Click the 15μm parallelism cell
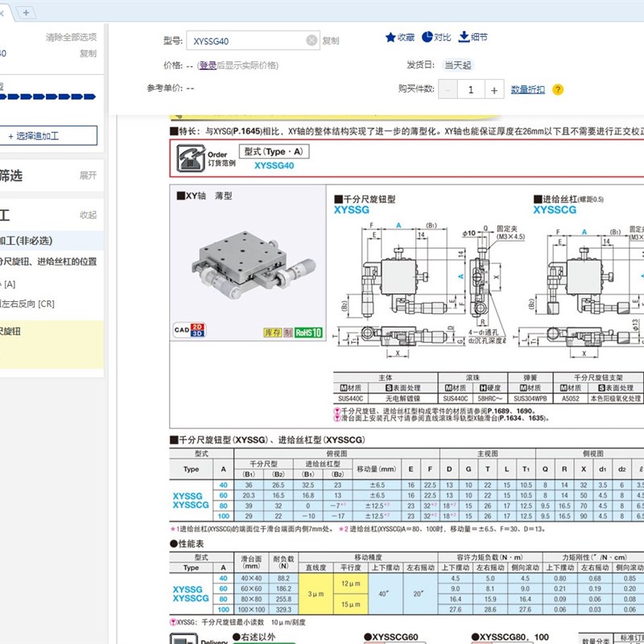Viewport: 644px width, 644px height. pos(351,605)
